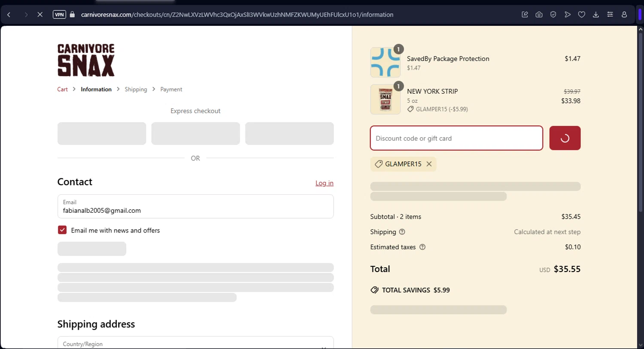
Task: Click the first express checkout button
Action: click(102, 133)
